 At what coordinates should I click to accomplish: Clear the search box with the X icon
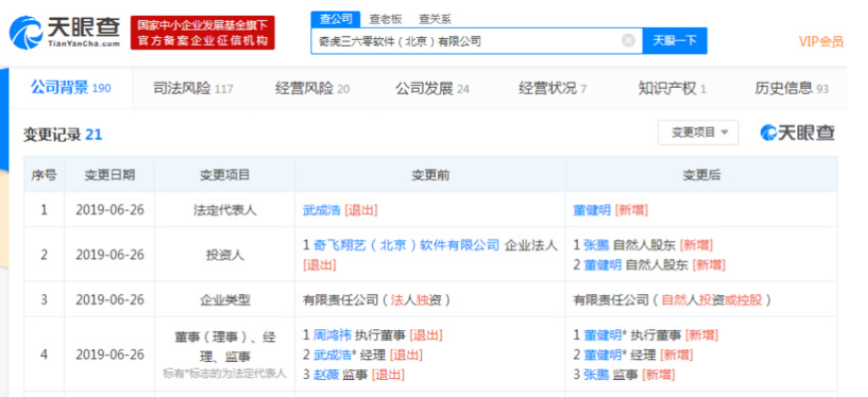[x=628, y=41]
